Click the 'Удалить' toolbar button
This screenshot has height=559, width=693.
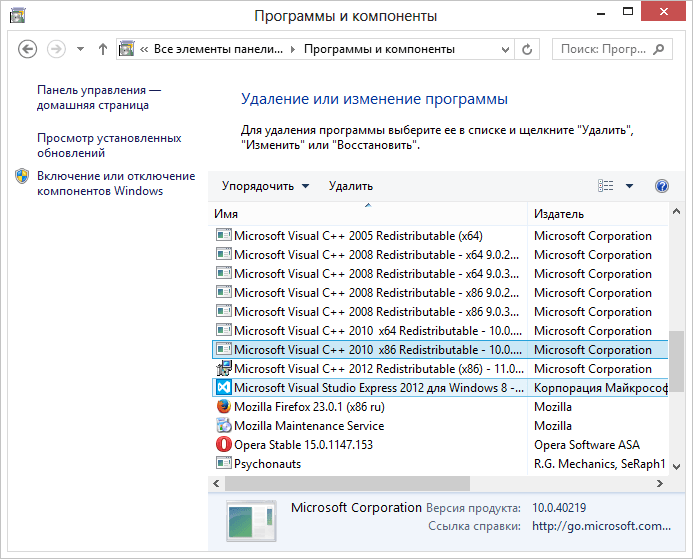(350, 186)
